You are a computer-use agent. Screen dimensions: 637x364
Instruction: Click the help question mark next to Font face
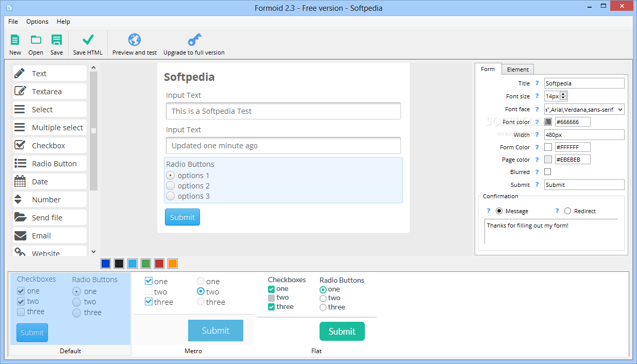(x=537, y=109)
